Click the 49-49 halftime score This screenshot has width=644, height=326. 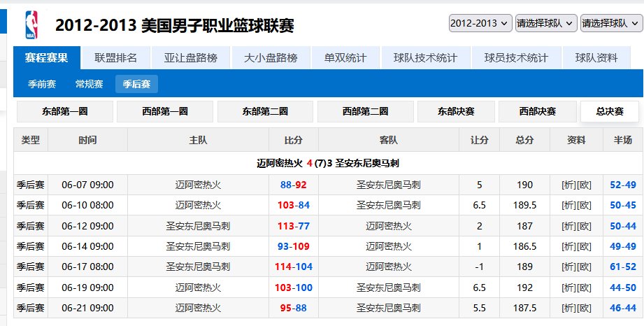point(622,246)
